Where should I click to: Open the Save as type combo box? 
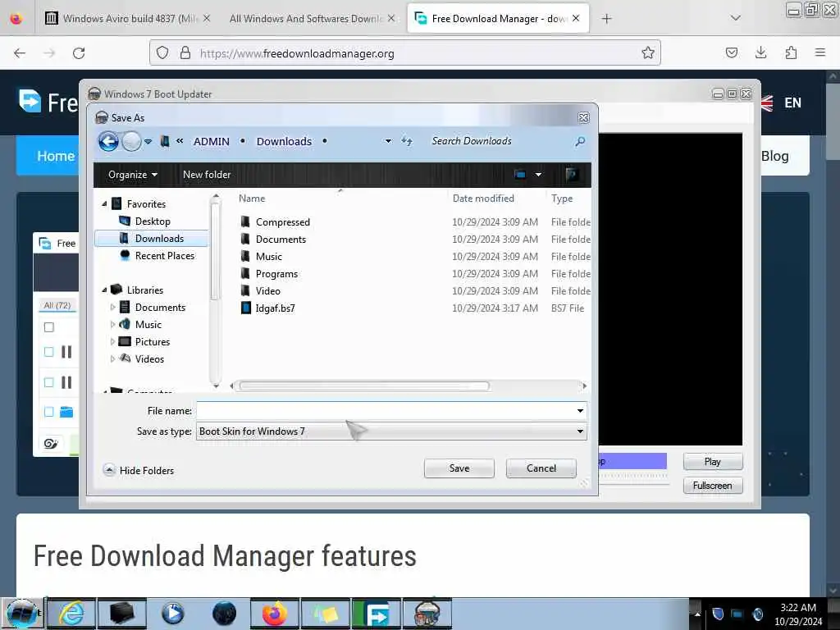(x=391, y=431)
